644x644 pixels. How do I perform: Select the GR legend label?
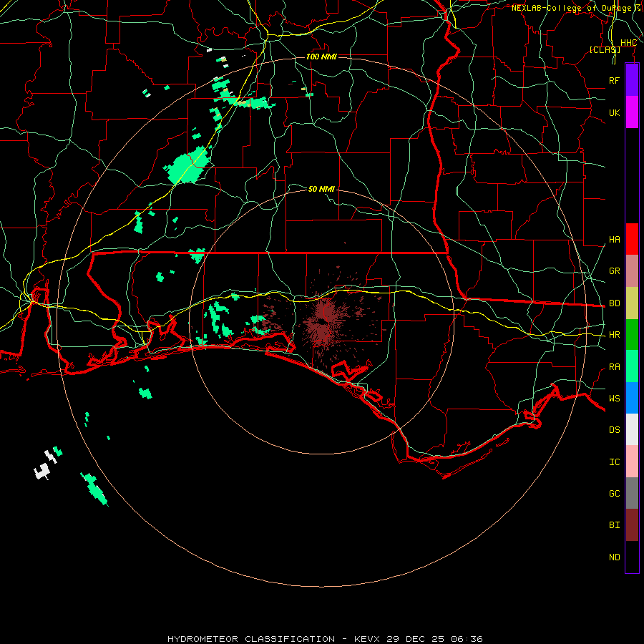tap(614, 271)
